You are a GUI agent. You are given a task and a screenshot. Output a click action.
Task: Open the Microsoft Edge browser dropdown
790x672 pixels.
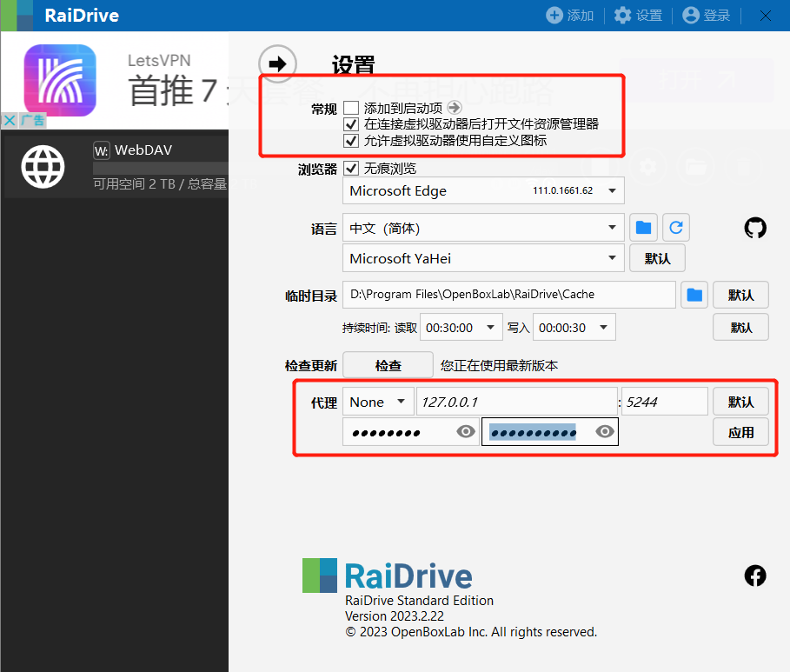pyautogui.click(x=484, y=190)
